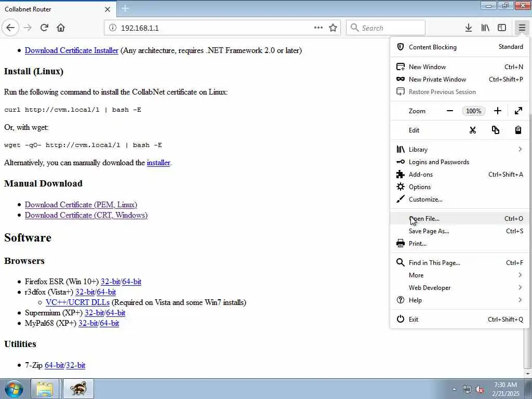Download Supermium 32-bit

coord(94,313)
